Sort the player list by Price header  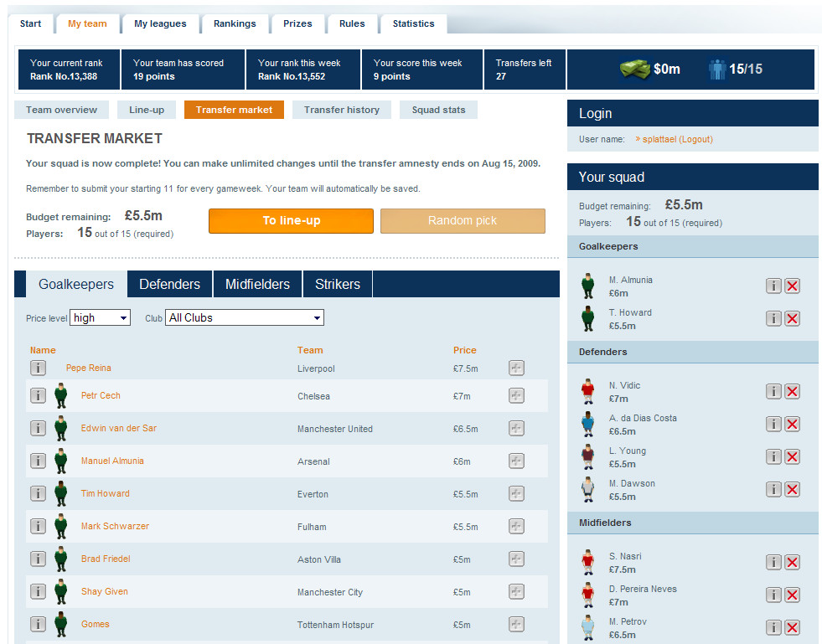(464, 350)
